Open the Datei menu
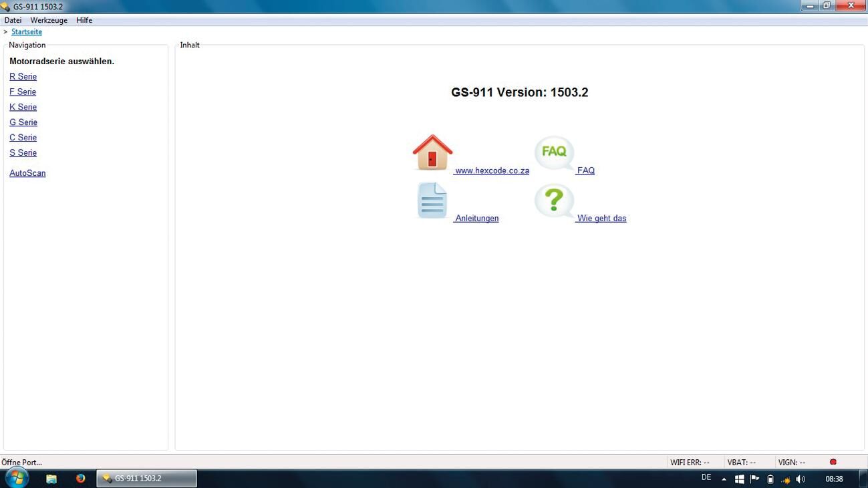 pos(13,21)
